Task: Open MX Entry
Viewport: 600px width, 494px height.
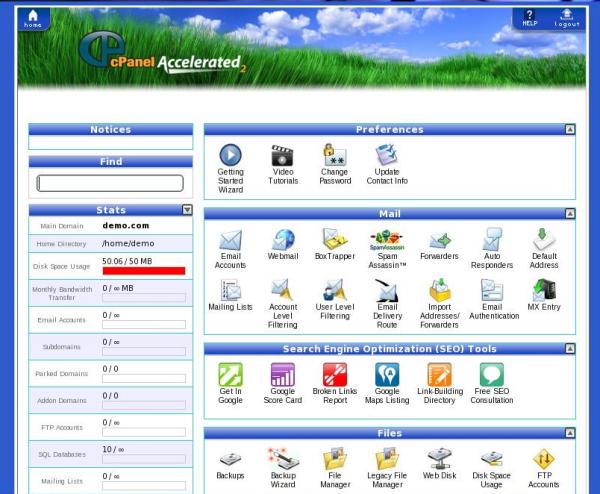Action: tap(544, 295)
